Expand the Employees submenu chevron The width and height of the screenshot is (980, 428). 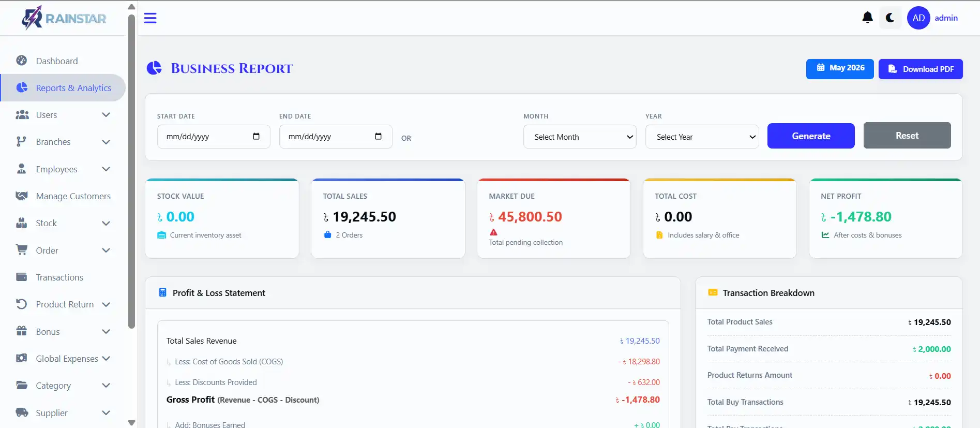point(106,169)
